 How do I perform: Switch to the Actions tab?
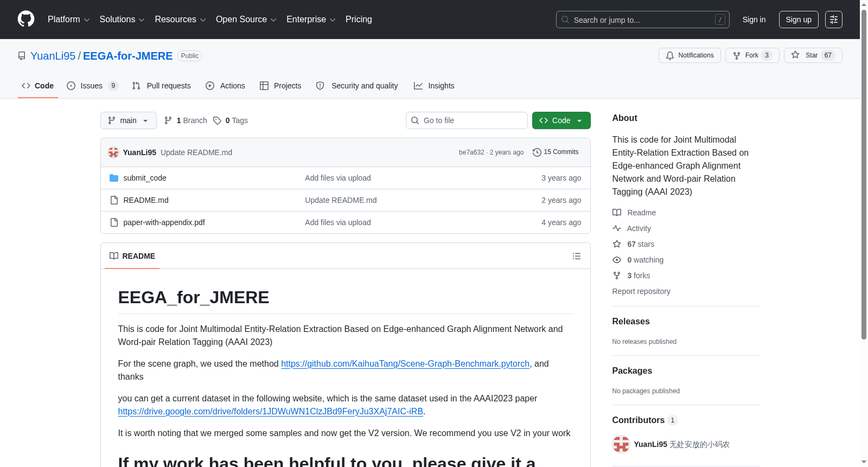point(226,86)
